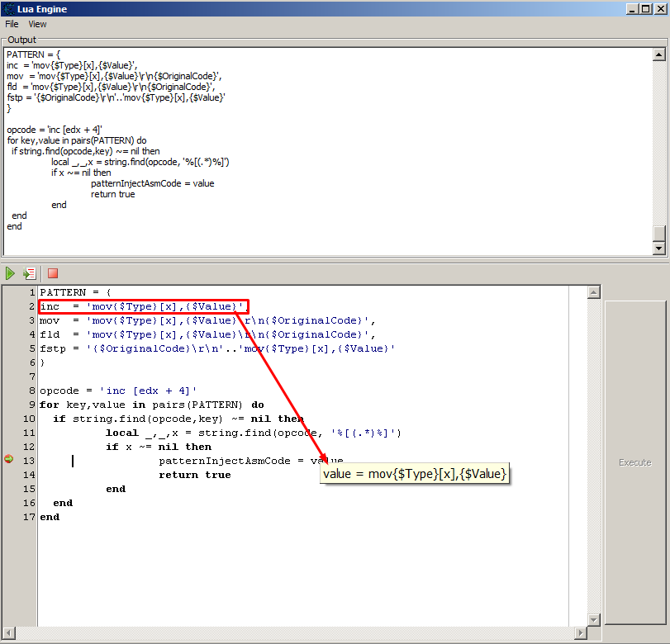Image resolution: width=670 pixels, height=644 pixels.
Task: Click the value tooltip popup
Action: pyautogui.click(x=415, y=474)
